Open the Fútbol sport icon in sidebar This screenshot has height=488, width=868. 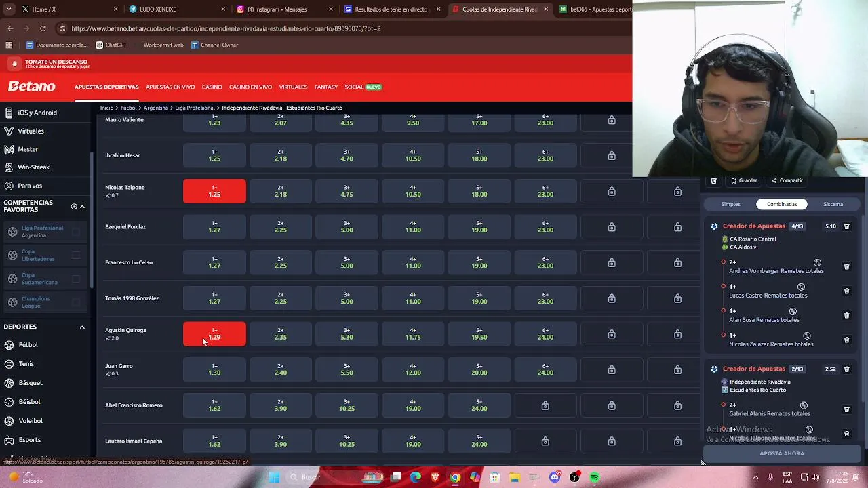(x=9, y=345)
